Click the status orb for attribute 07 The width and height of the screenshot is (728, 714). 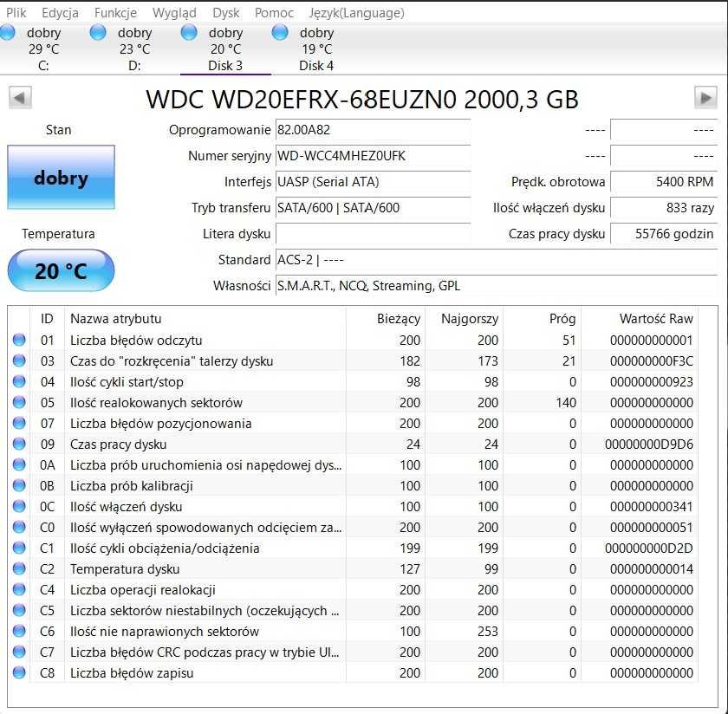click(x=19, y=423)
